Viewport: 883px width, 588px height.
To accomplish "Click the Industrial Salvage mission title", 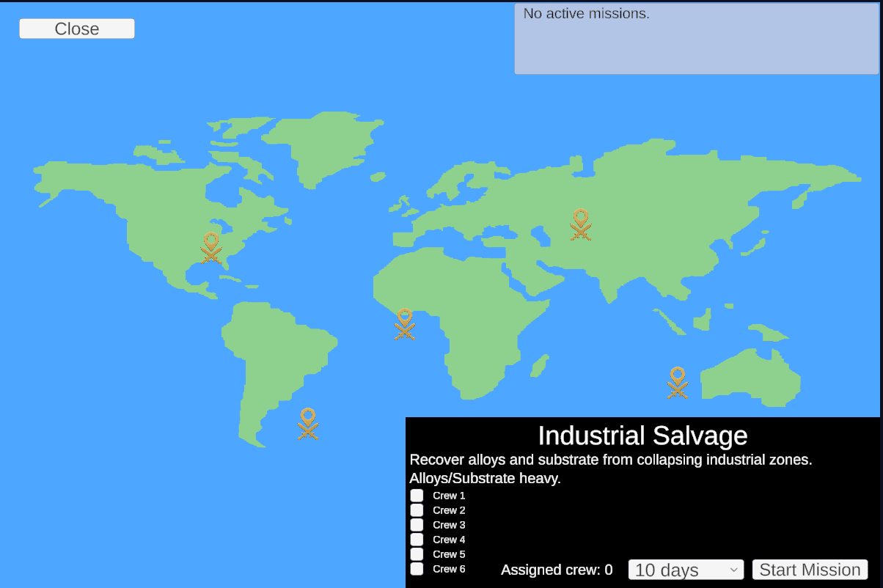I will (x=642, y=436).
